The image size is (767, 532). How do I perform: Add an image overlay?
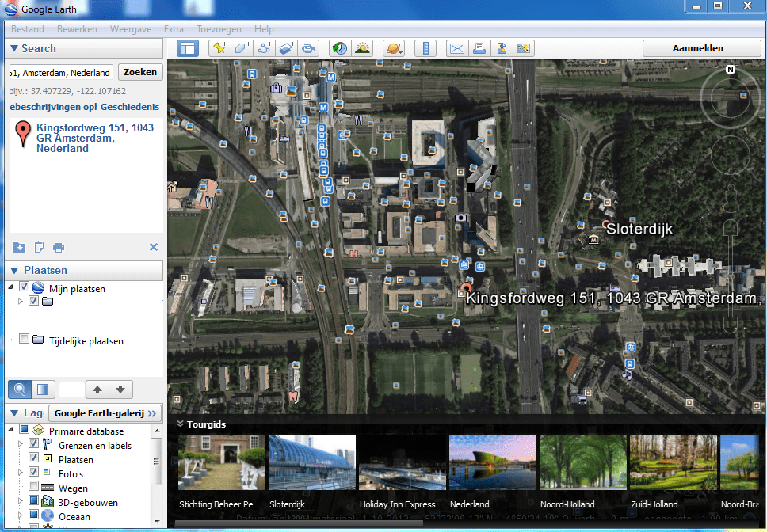point(287,48)
